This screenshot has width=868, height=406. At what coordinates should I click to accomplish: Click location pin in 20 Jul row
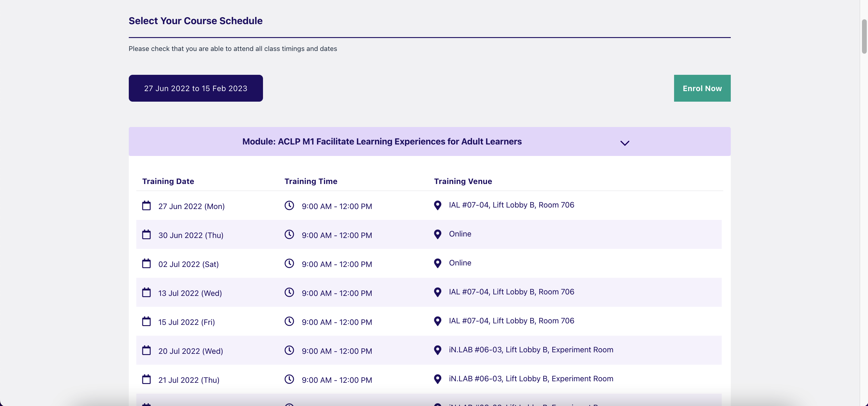(x=437, y=350)
